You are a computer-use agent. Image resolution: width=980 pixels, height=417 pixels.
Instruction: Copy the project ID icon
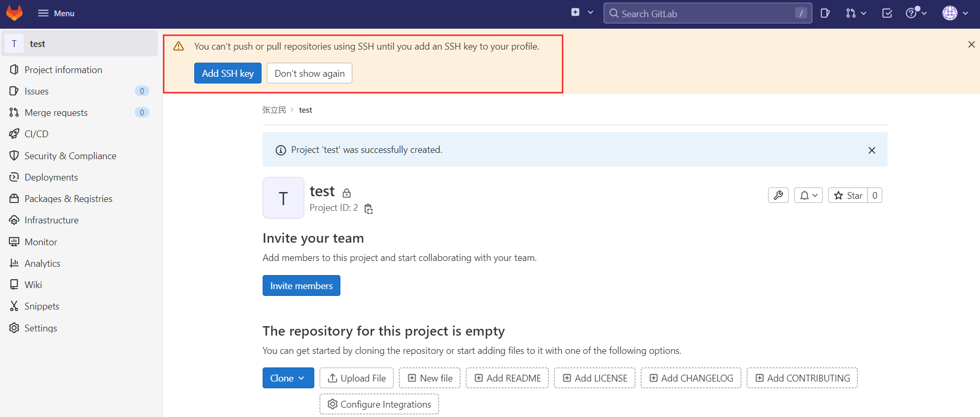click(x=369, y=209)
